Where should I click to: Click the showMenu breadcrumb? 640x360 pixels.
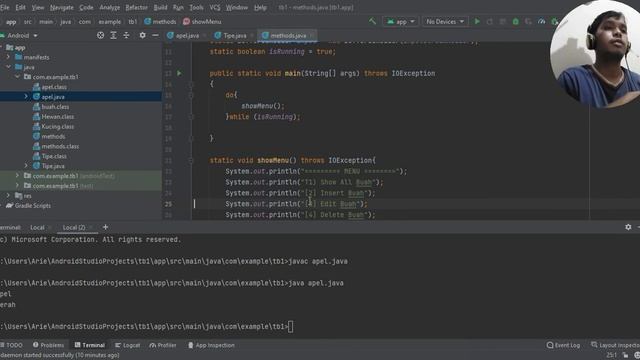pos(202,22)
